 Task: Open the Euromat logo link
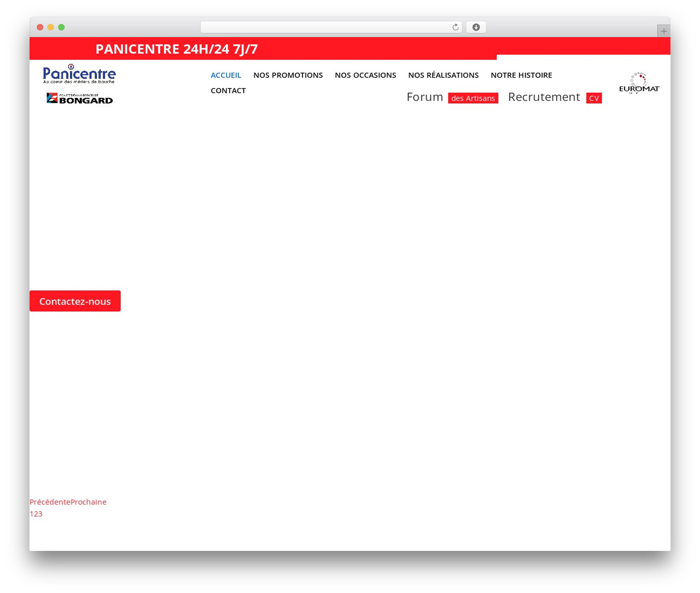coord(639,83)
